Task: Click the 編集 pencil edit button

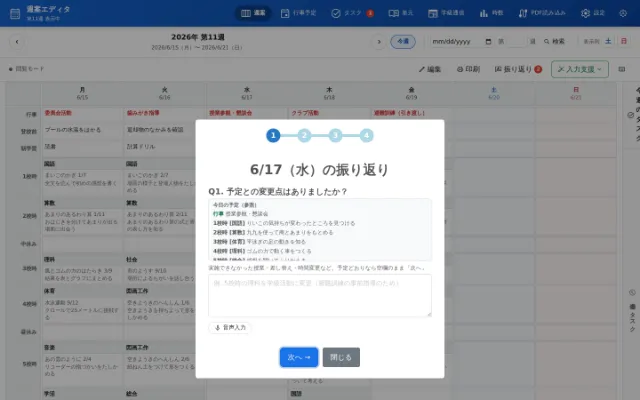Action: coord(430,69)
